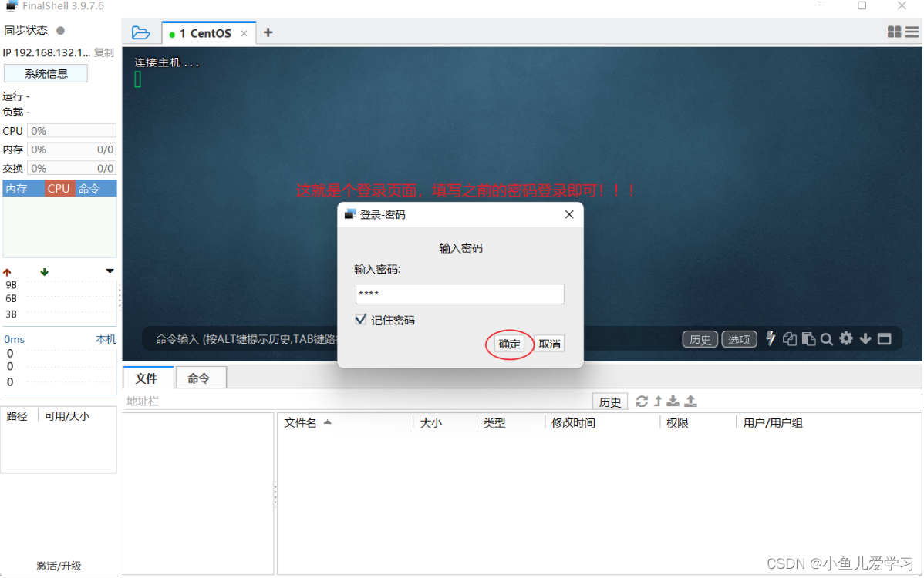Refresh the file list icon
Image resolution: width=924 pixels, height=578 pixels.
(642, 401)
